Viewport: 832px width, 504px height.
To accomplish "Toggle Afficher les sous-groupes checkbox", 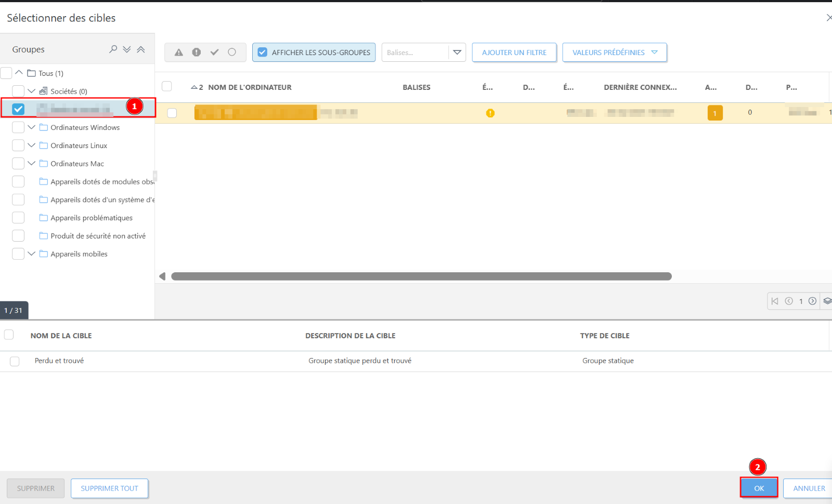I will [x=263, y=52].
